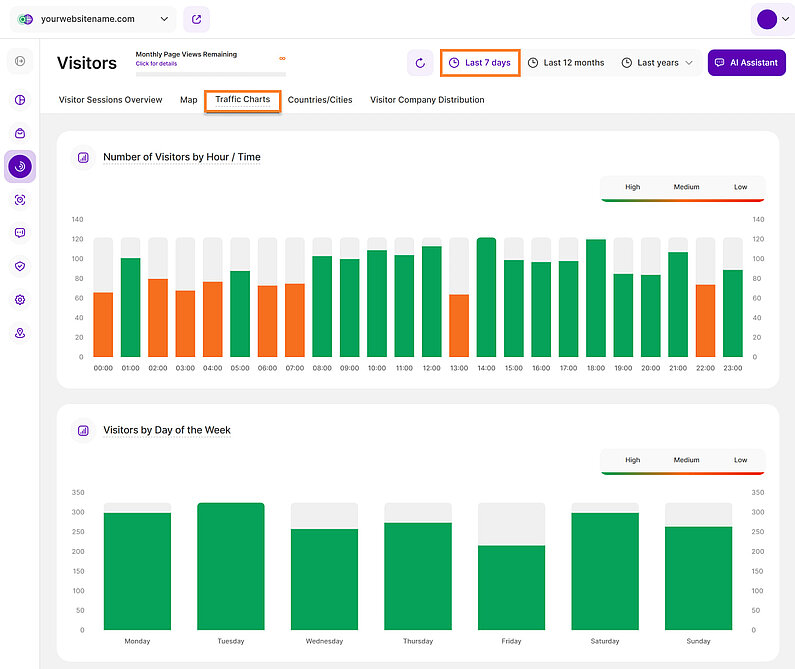
Task: Click the 'Click for details' link
Action: coord(158,64)
